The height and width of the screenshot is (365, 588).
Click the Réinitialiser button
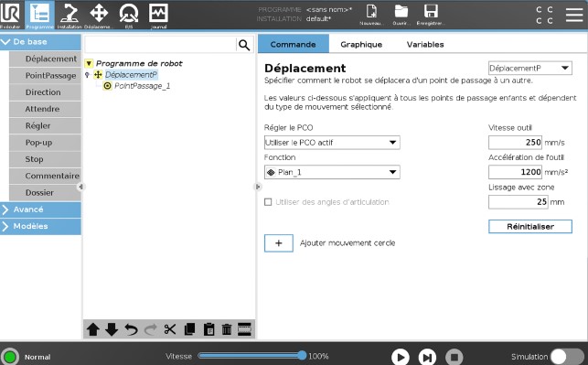click(x=530, y=227)
